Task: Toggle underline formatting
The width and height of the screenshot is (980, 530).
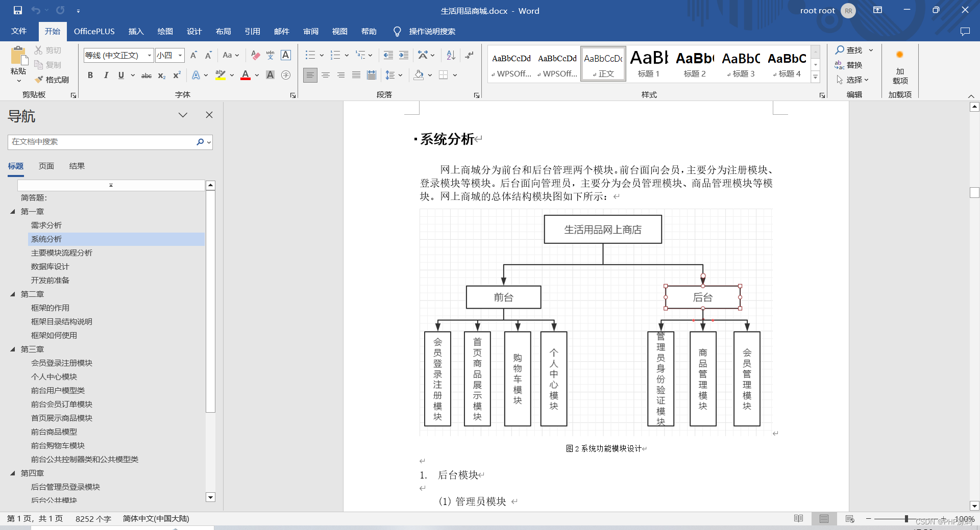Action: point(121,75)
